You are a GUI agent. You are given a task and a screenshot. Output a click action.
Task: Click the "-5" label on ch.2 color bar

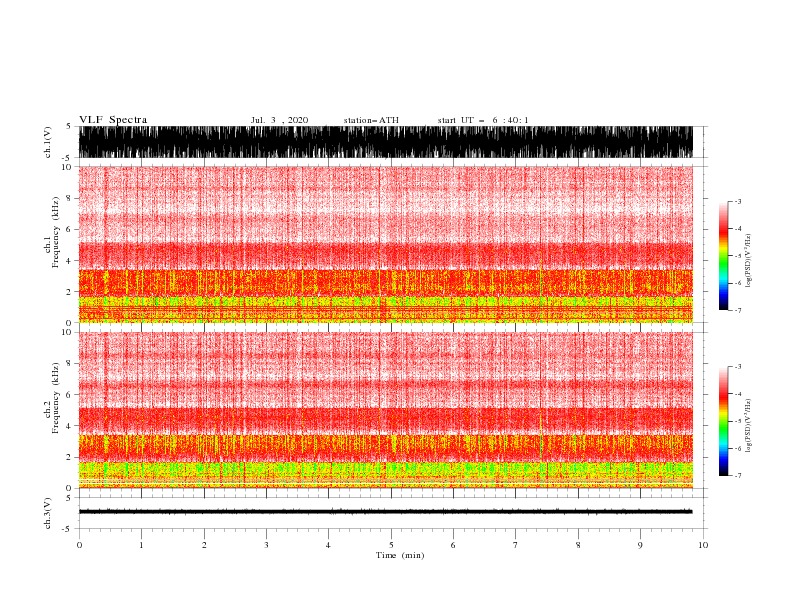(x=738, y=421)
